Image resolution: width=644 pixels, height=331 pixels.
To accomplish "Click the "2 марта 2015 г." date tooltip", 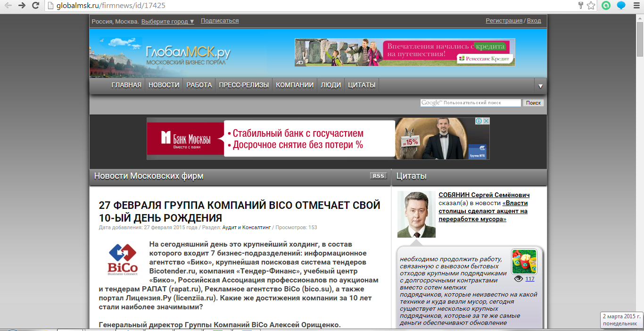I will pos(622,316).
